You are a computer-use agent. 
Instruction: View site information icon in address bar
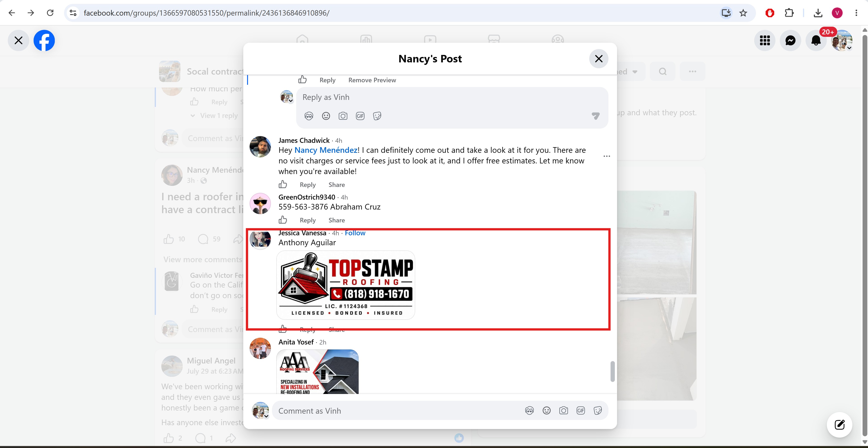(73, 13)
